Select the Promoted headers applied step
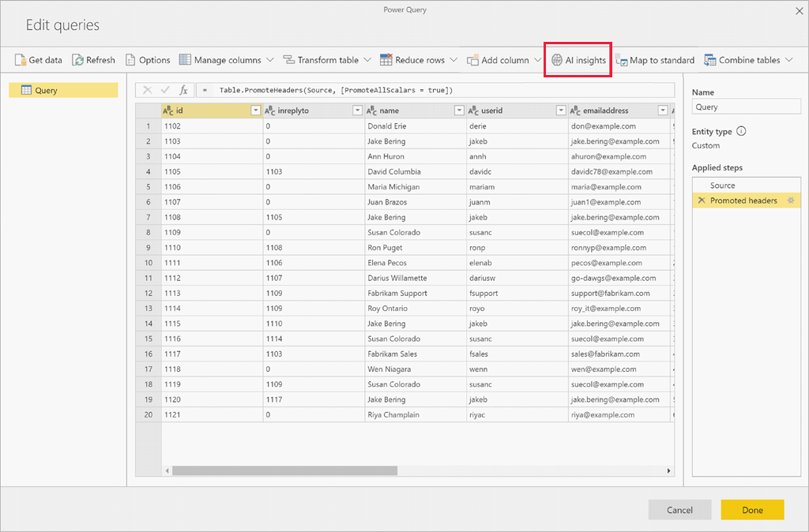 (x=747, y=200)
